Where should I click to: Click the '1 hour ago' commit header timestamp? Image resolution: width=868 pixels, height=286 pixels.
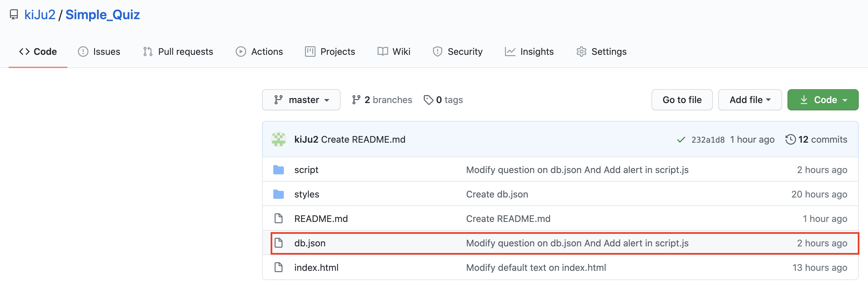pyautogui.click(x=752, y=140)
